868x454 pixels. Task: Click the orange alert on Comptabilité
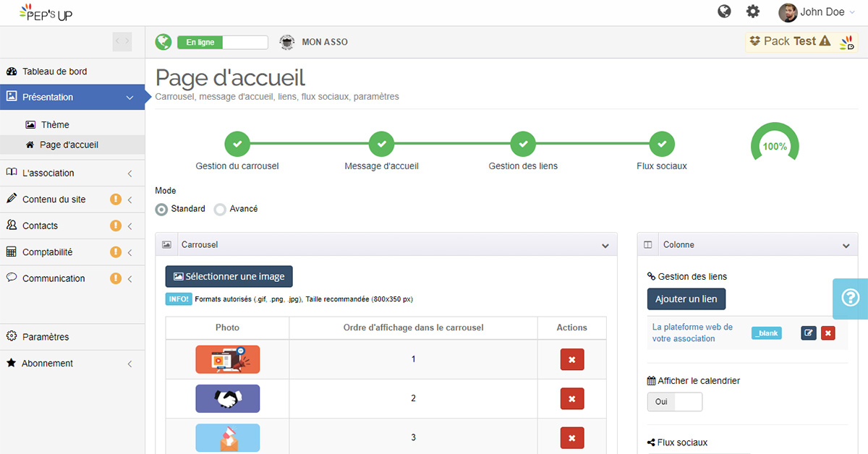click(115, 252)
